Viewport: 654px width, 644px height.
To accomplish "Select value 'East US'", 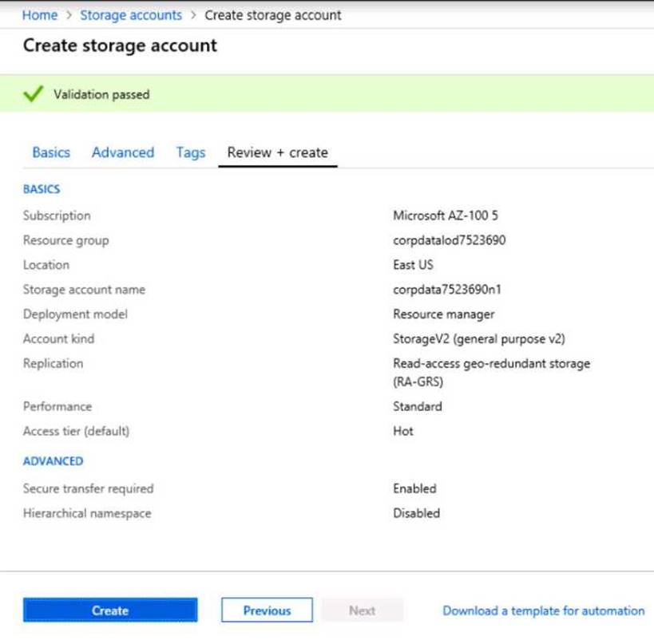I will (413, 265).
